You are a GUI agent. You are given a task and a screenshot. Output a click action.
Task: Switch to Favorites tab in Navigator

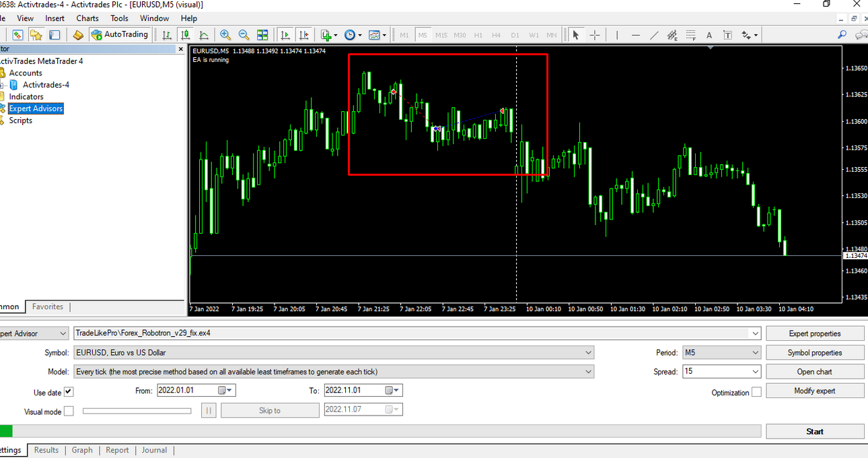click(48, 306)
